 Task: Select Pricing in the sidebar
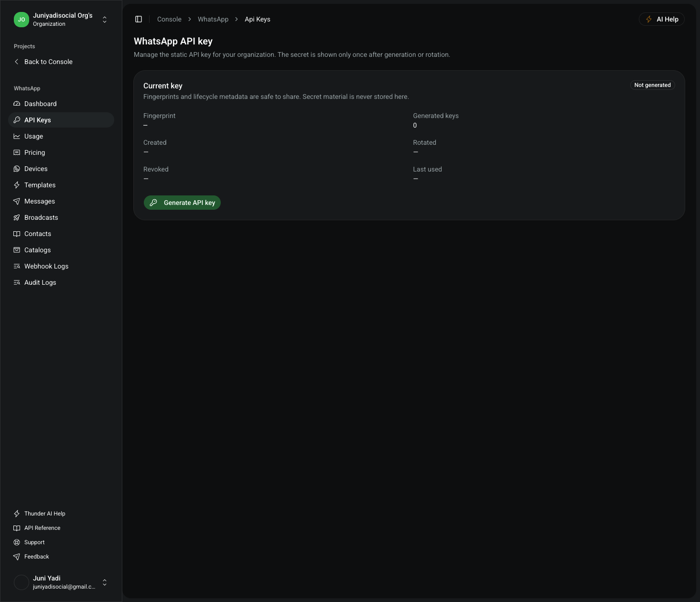pyautogui.click(x=61, y=152)
